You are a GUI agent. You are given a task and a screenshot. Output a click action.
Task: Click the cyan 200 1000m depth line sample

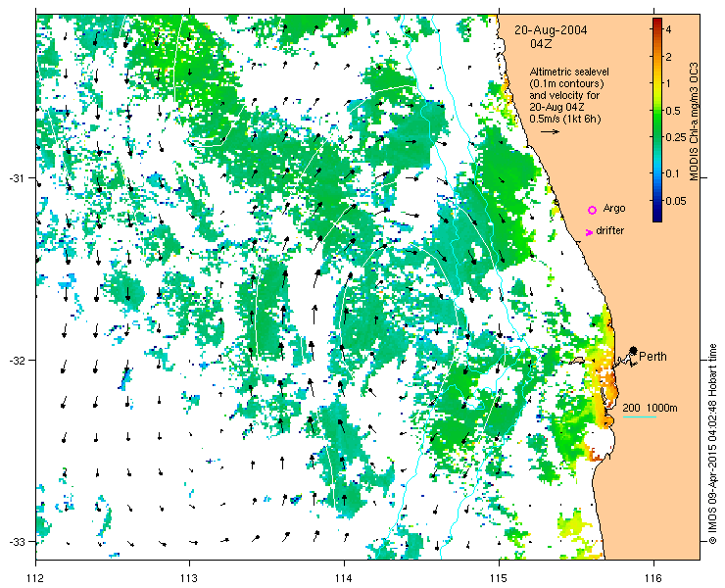coord(640,417)
